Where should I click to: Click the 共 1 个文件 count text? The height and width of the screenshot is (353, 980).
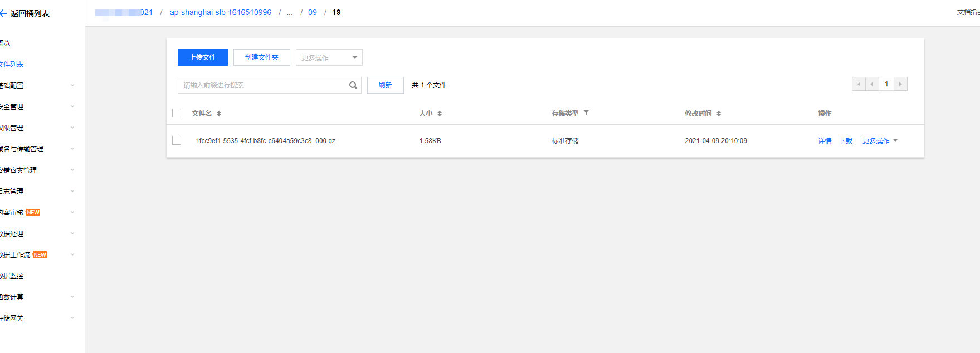(x=429, y=85)
